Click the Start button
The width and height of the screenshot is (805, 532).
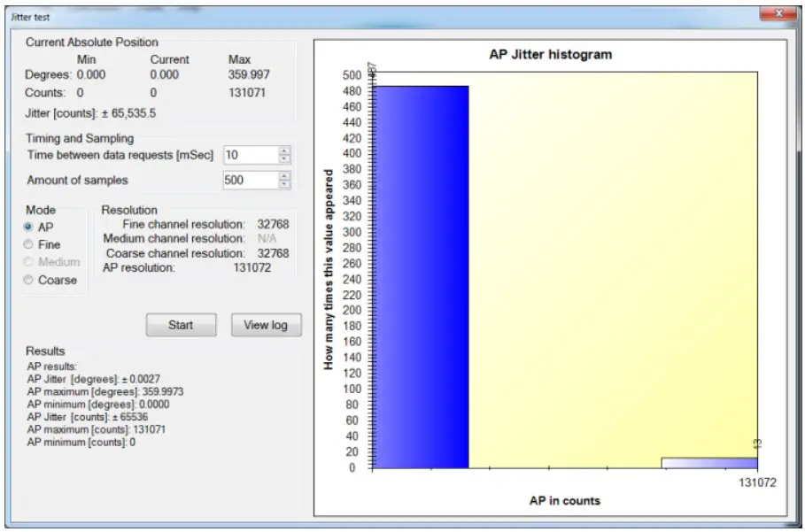(181, 324)
